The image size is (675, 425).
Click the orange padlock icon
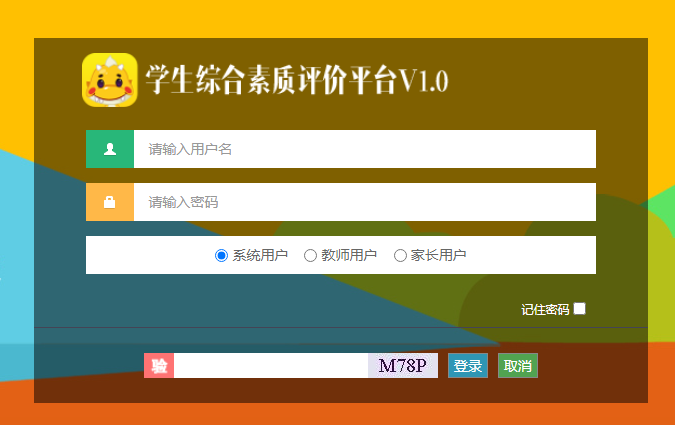tap(110, 202)
